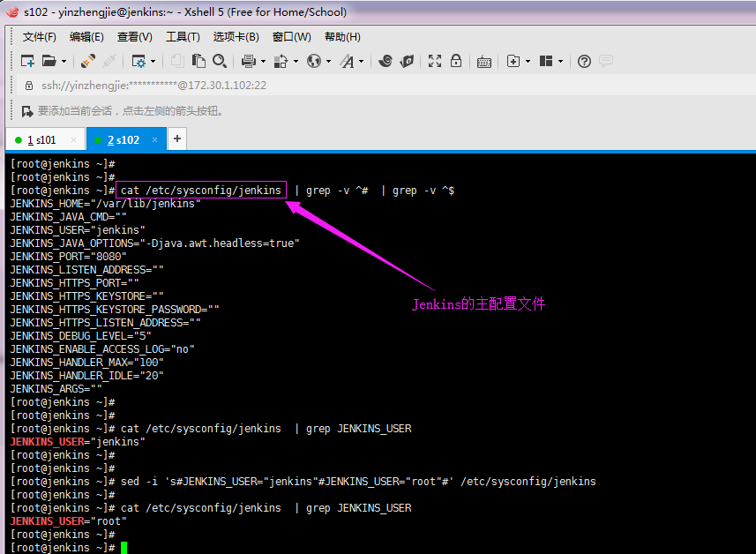Screen dimensions: 756x554
Task: Click the Reconnect plug icon
Action: 87,61
